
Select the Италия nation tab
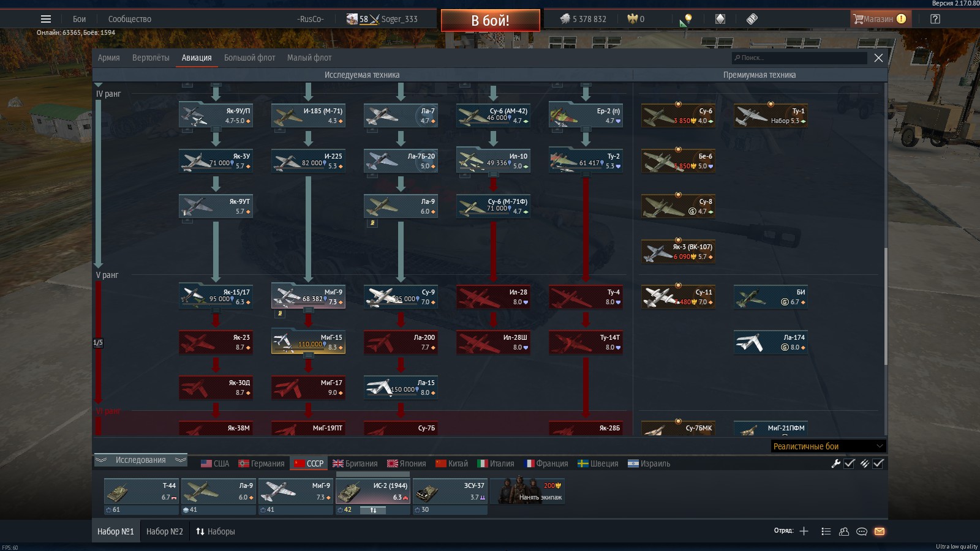496,463
